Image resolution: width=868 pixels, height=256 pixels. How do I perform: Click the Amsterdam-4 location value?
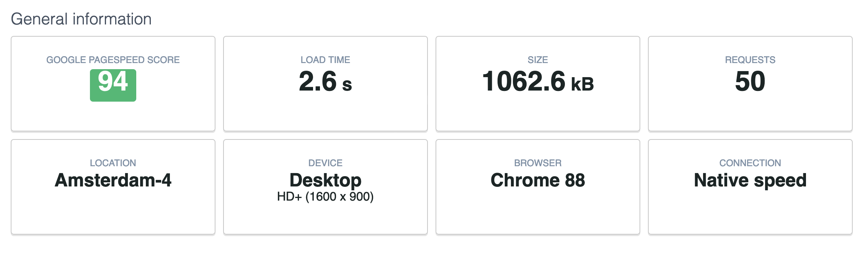(x=113, y=180)
